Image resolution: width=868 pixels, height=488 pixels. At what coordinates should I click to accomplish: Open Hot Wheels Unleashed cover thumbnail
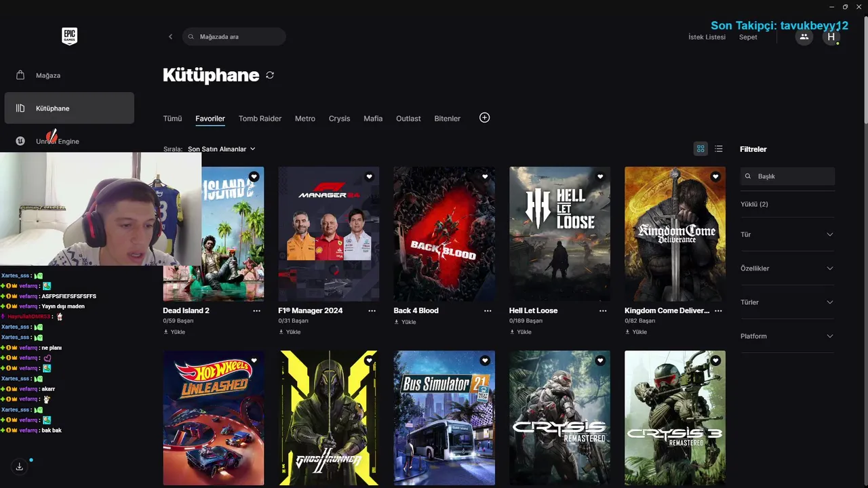pyautogui.click(x=214, y=418)
